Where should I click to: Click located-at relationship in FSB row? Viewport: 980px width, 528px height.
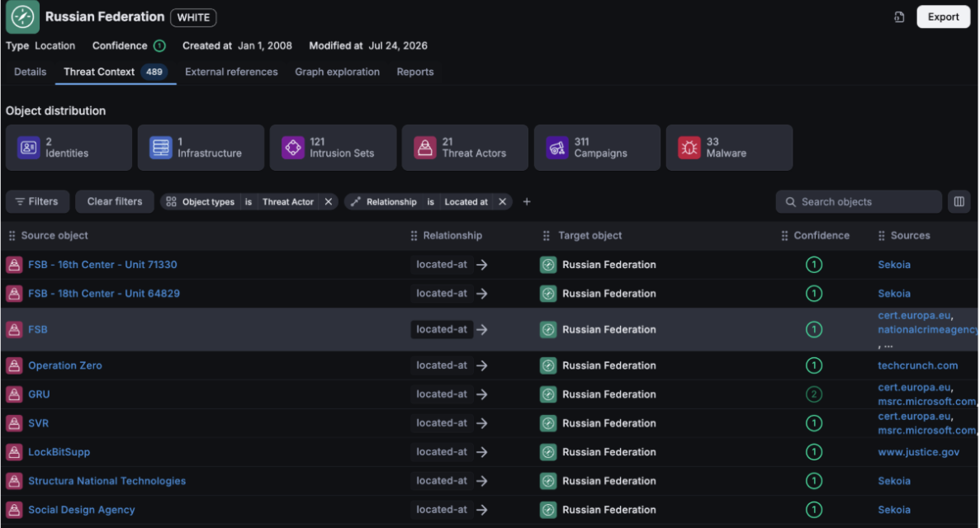pyautogui.click(x=442, y=330)
